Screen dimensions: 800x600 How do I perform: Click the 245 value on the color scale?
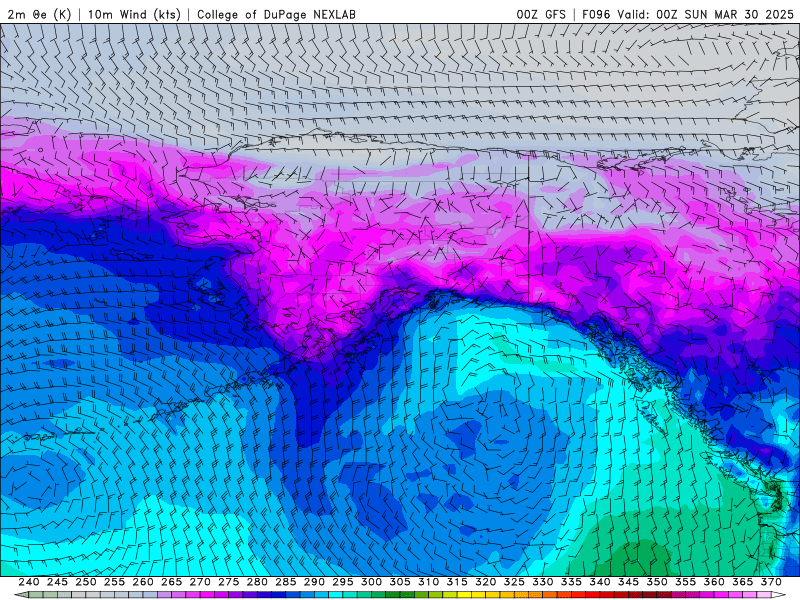point(57,582)
